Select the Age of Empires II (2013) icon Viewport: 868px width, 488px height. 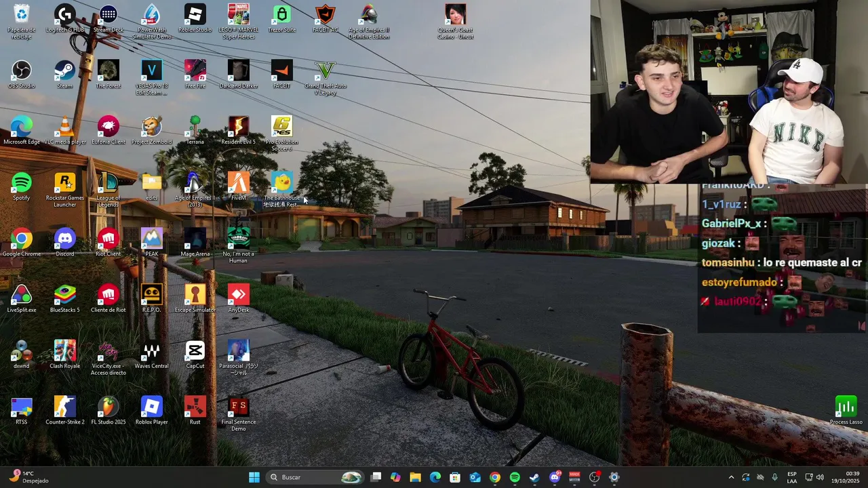195,190
